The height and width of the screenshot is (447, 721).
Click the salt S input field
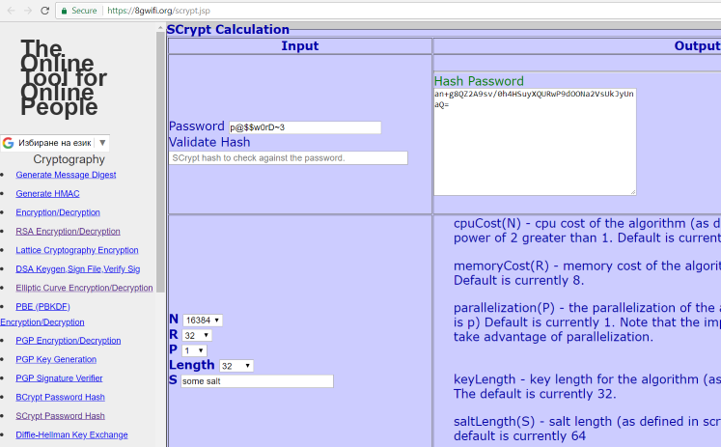(x=256, y=381)
